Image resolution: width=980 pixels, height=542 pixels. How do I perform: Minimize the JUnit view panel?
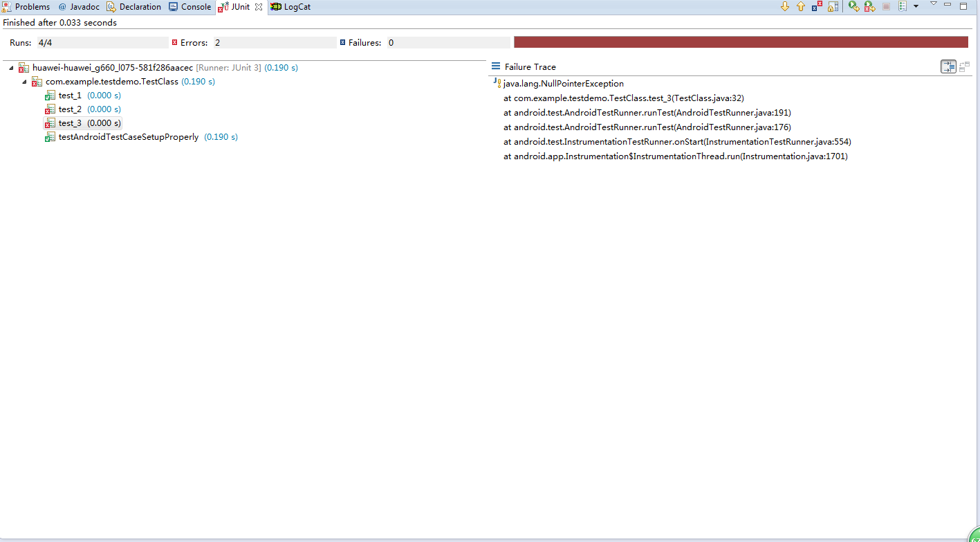coord(947,5)
